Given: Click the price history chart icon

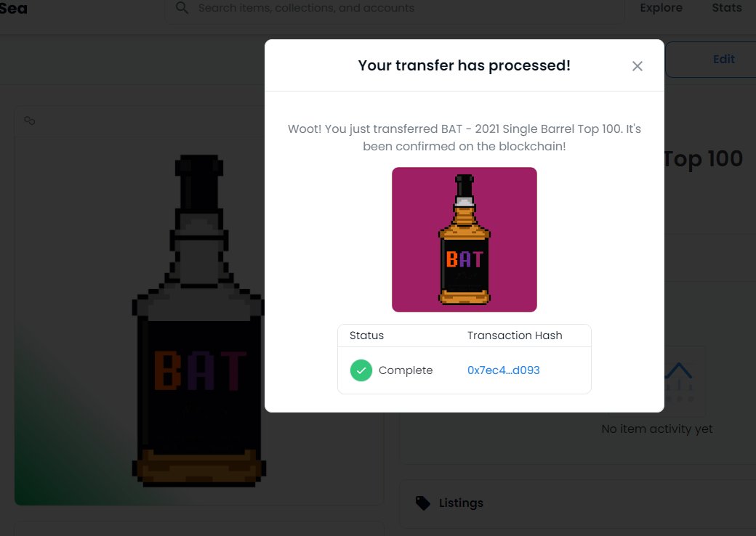Looking at the screenshot, I should [679, 381].
